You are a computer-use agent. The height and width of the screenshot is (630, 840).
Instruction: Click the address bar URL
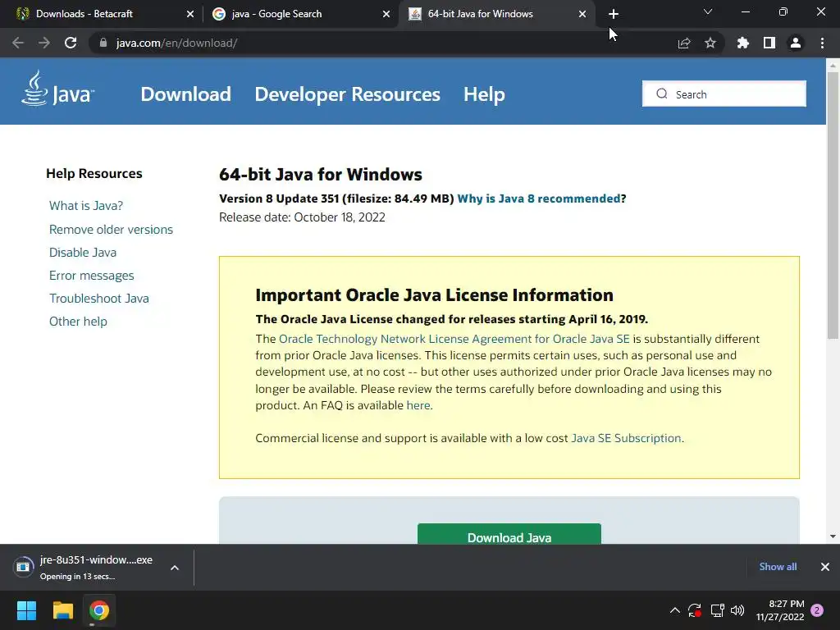[x=177, y=43]
